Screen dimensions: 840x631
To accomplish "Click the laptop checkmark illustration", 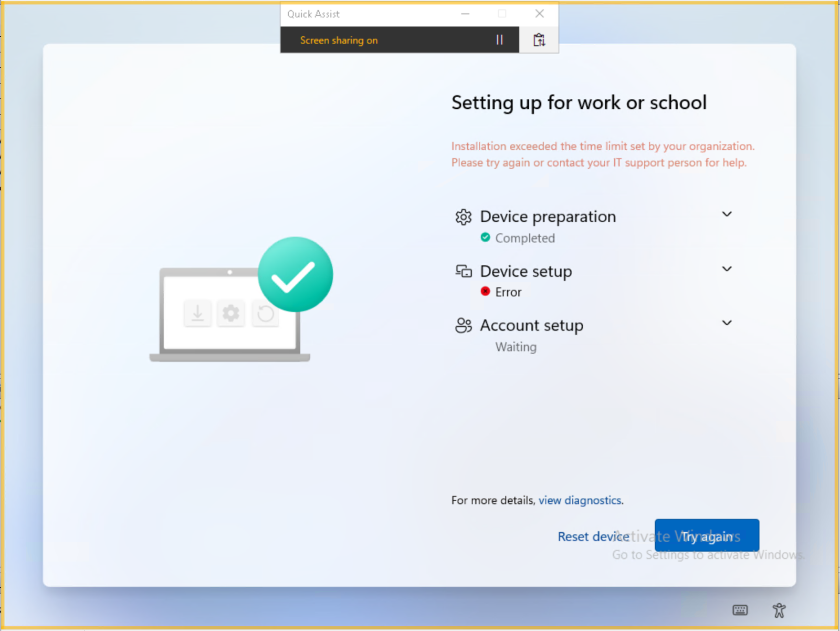I will click(241, 299).
